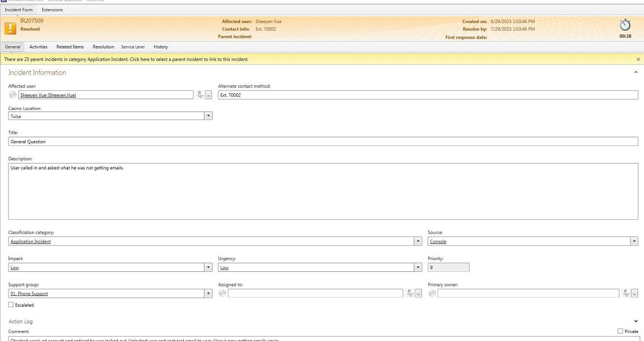Switch to the Activities tab
This screenshot has height=341, width=644.
click(x=38, y=47)
